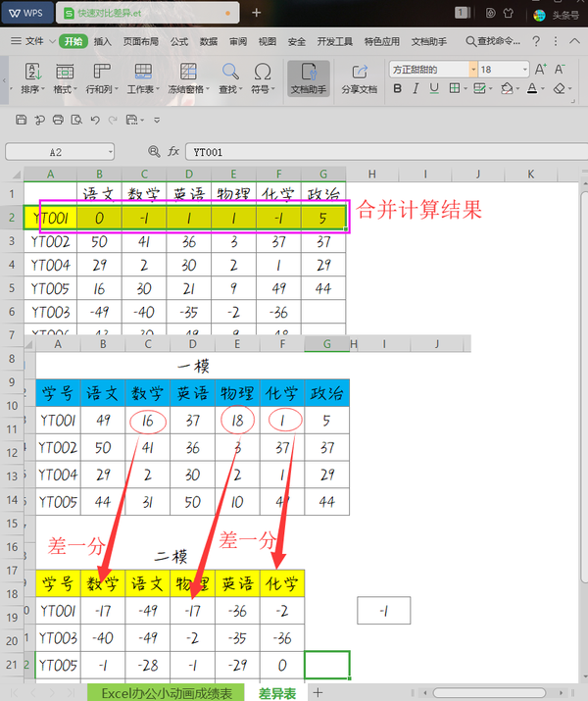Click the Redo arrow icon
Image resolution: width=588 pixels, height=701 pixels.
(x=113, y=120)
